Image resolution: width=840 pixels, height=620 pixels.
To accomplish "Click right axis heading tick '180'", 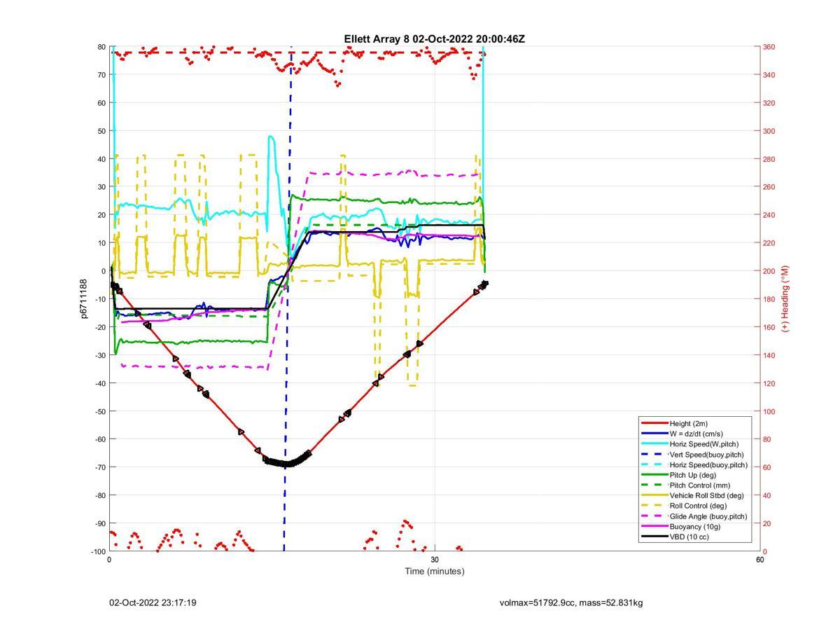I will coord(769,299).
